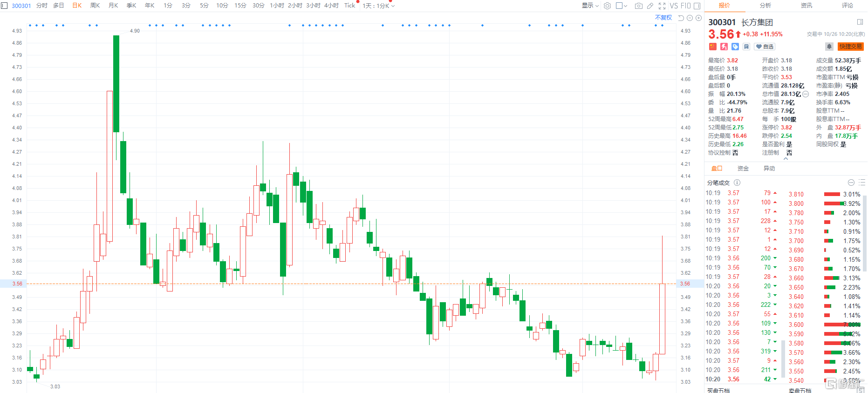868x393 pixels.
Task: Enter fullscreen chart mode
Action: 662,6
